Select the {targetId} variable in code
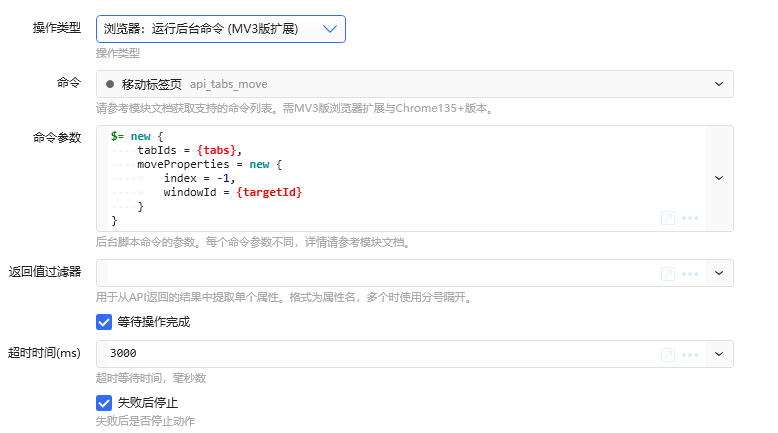Screen dimensions: 778x433 pos(269,192)
